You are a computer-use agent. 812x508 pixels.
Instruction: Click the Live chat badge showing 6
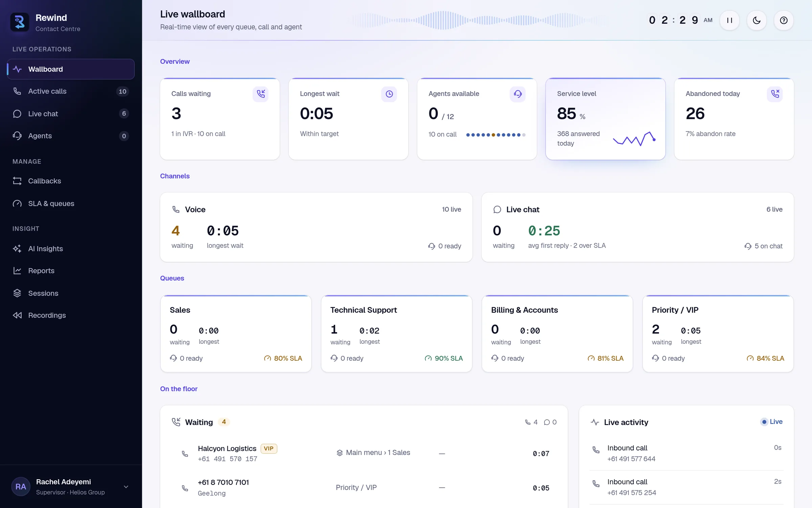124,113
